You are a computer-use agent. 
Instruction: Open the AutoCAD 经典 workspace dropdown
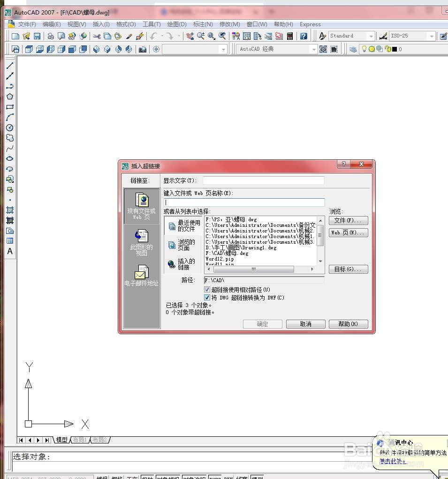tap(313, 49)
